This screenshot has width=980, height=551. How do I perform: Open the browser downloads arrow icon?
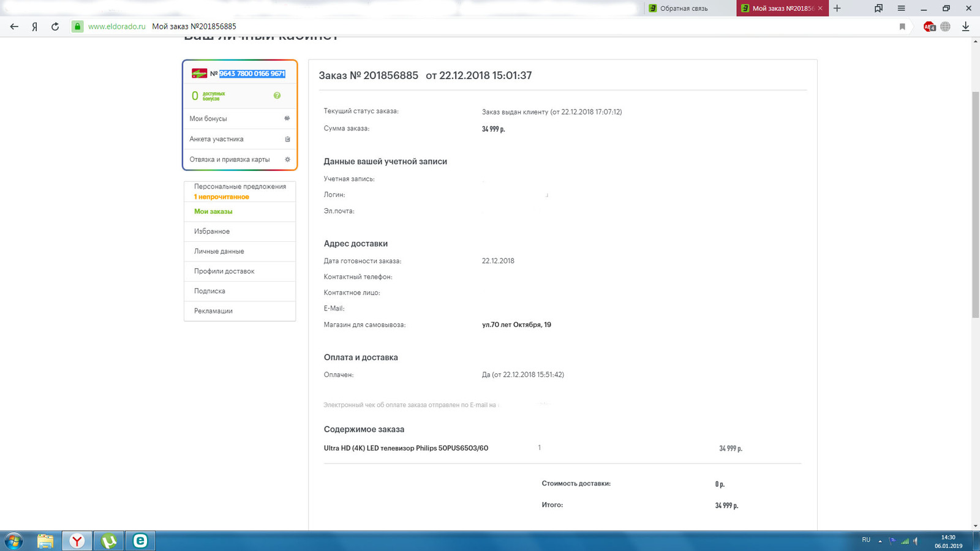(x=966, y=26)
